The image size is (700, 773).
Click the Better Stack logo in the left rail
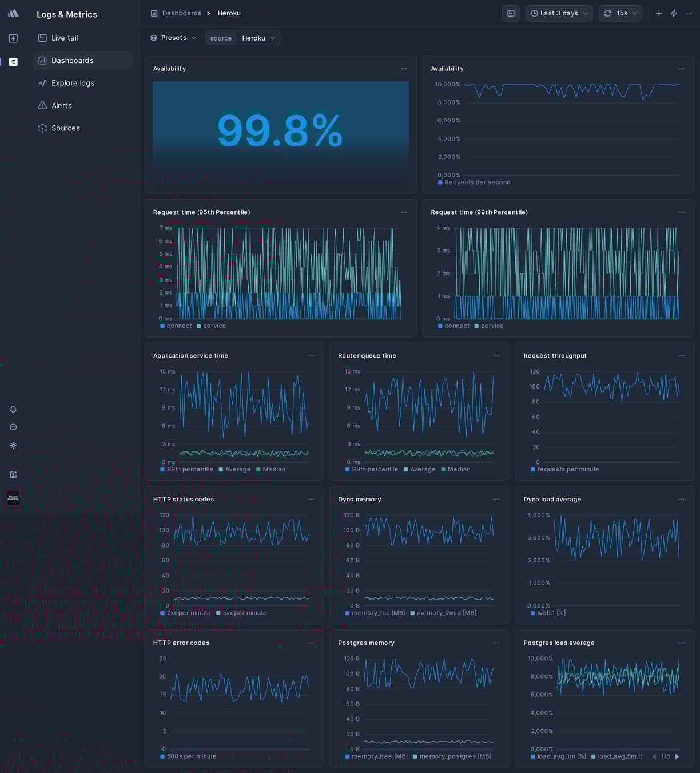[13, 13]
